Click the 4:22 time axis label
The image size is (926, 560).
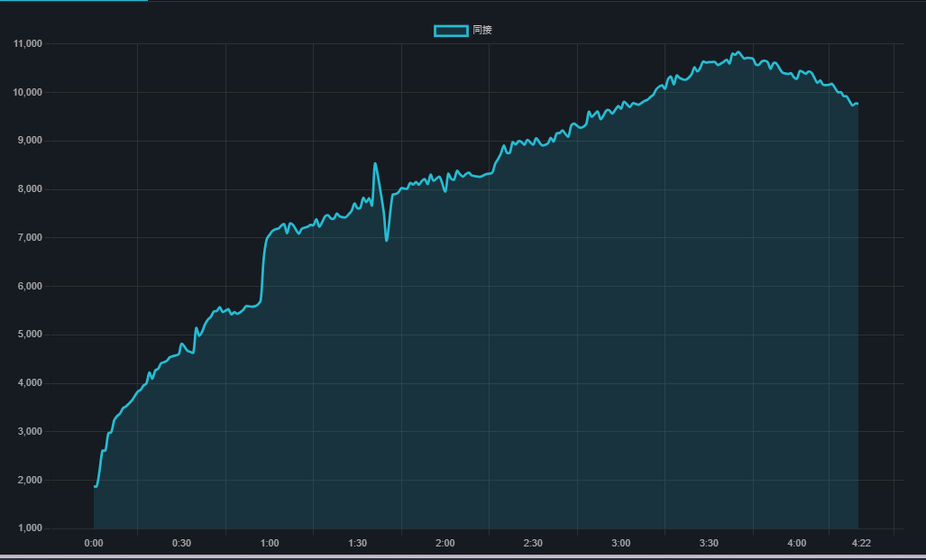click(861, 544)
